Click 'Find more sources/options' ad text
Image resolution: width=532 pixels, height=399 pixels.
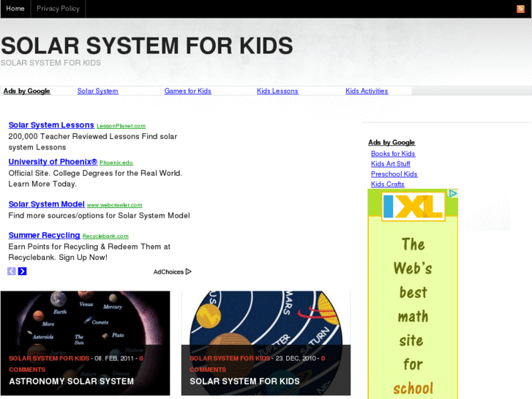click(x=99, y=216)
